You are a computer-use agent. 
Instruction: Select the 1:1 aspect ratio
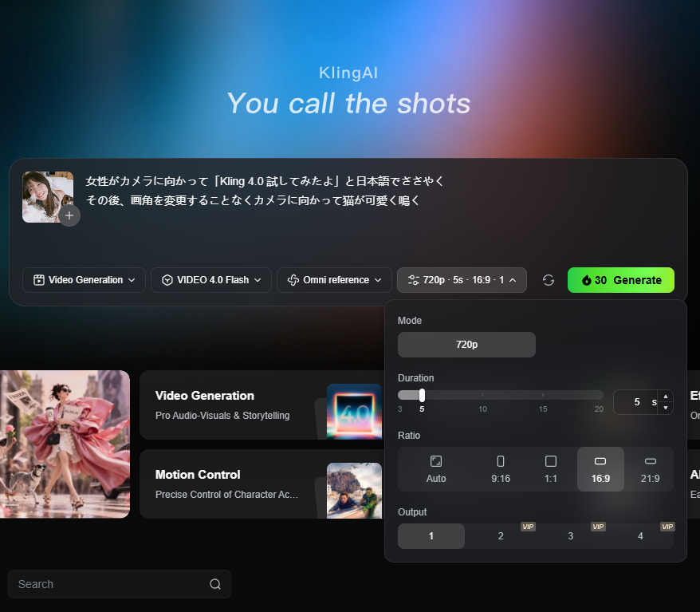551,469
